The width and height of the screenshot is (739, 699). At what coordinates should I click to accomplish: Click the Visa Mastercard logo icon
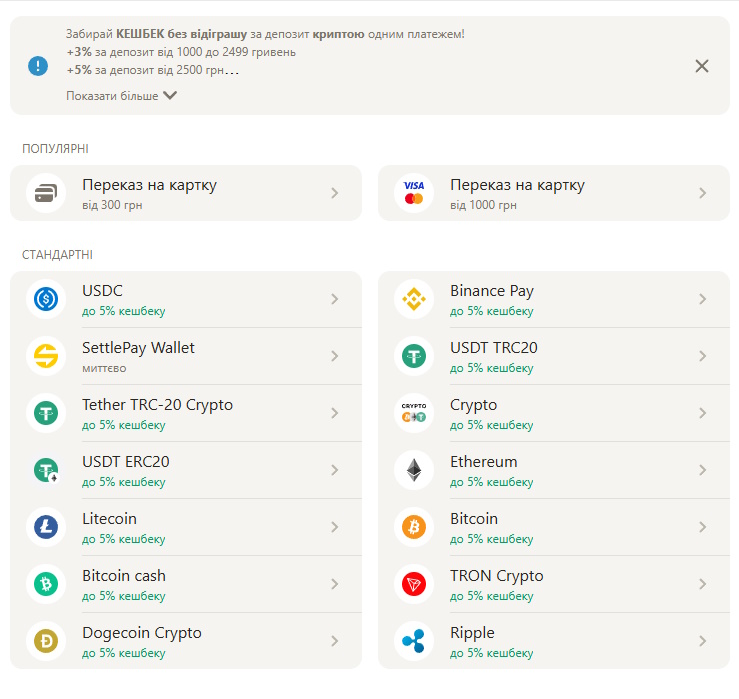click(414, 193)
